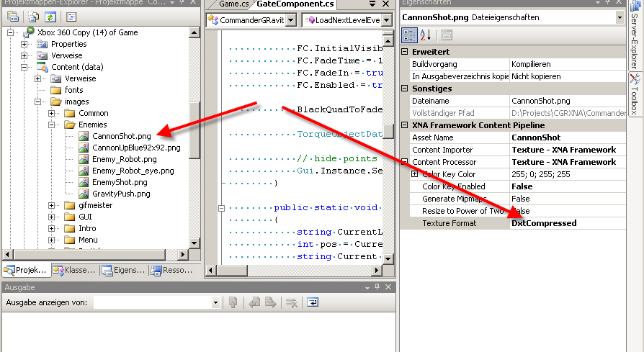Screen dimensions: 644x352
Task: Expand the Common folder
Action: point(51,113)
